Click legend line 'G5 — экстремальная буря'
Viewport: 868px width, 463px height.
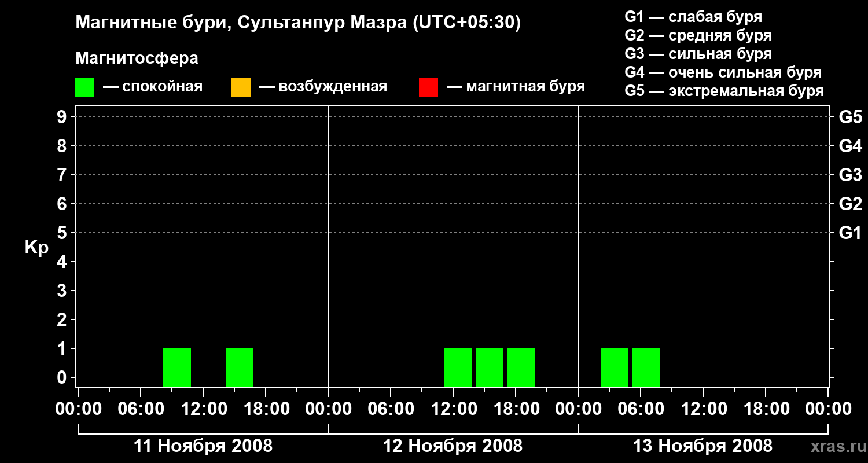pyautogui.click(x=724, y=91)
